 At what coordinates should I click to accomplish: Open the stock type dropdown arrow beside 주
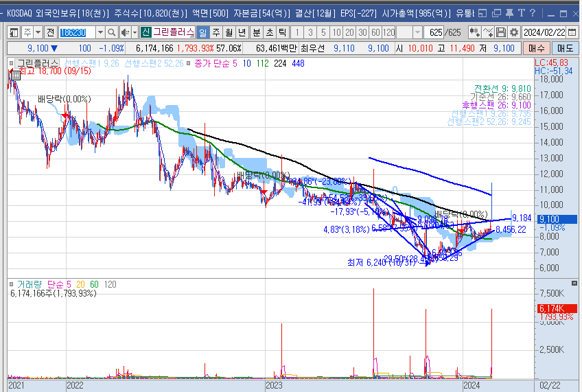[x=38, y=33]
